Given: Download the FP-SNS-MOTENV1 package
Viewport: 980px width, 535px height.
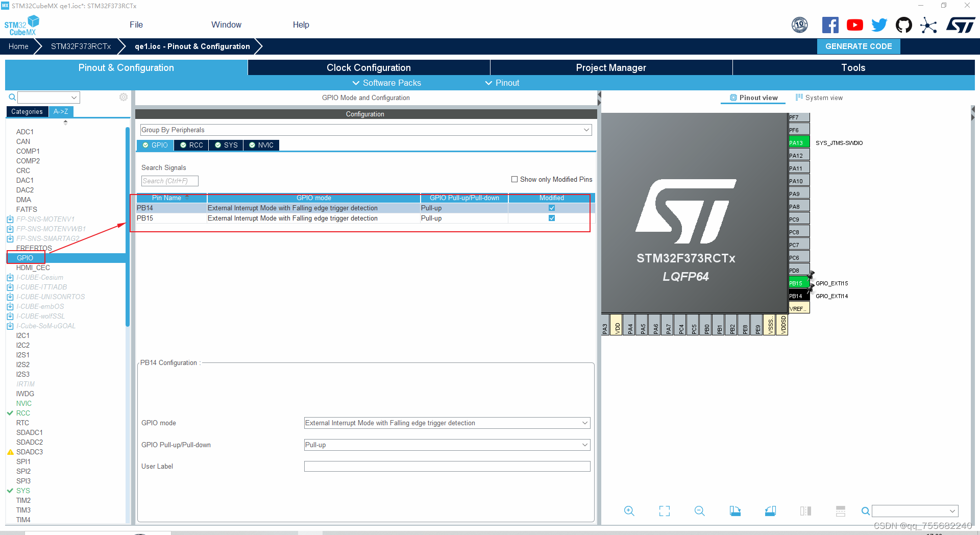Looking at the screenshot, I should 10,219.
